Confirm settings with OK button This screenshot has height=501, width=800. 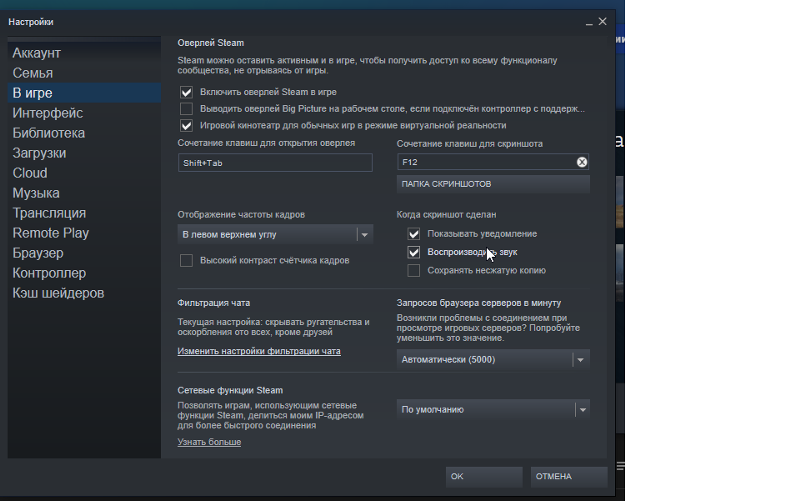point(484,477)
